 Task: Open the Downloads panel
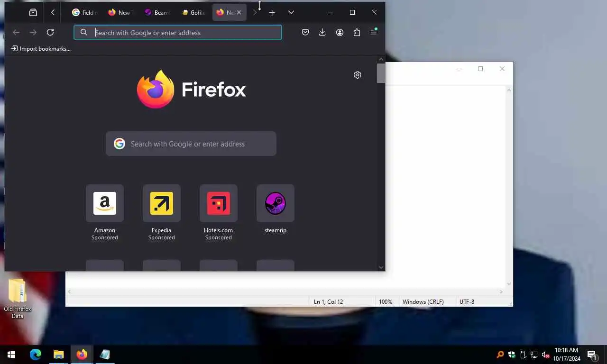tap(322, 32)
